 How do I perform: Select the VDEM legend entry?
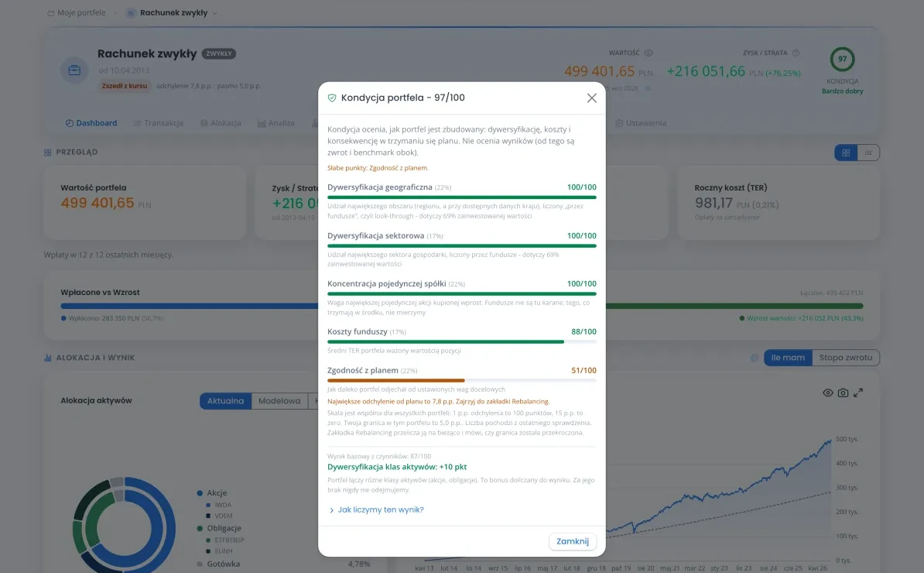(x=219, y=516)
